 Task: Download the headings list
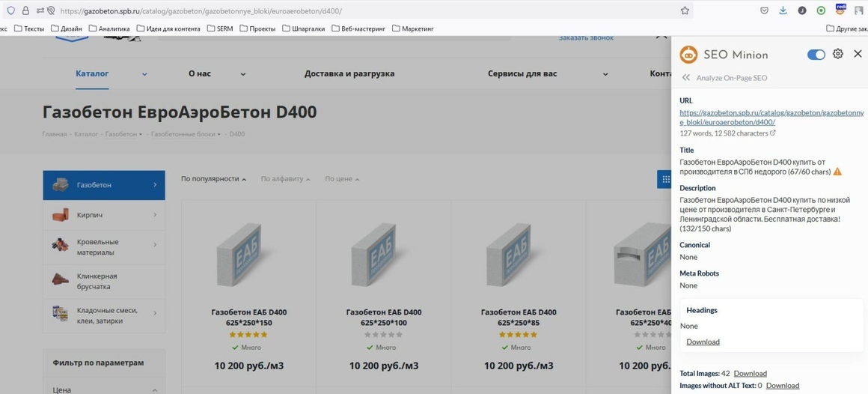[703, 342]
